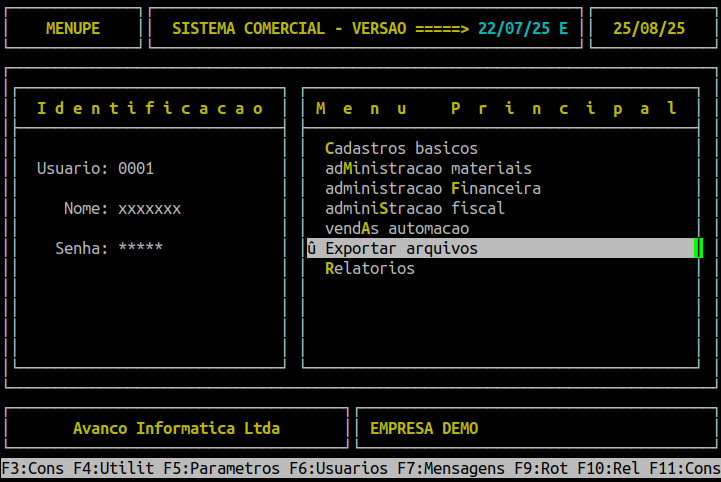Open the Relatorios menu option
721x482 pixels.
click(x=370, y=269)
